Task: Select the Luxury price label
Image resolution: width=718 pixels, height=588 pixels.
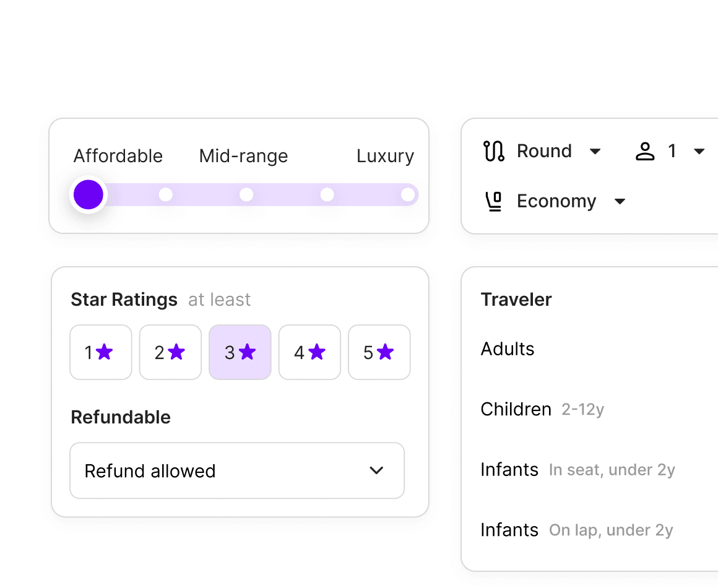Action: (385, 156)
